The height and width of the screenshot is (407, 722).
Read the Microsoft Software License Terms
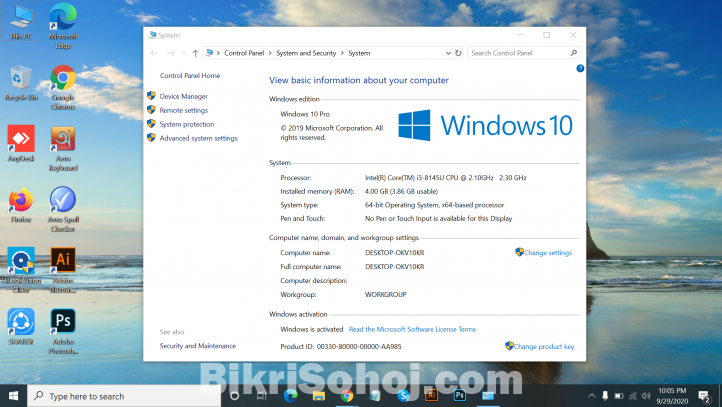pyautogui.click(x=412, y=329)
